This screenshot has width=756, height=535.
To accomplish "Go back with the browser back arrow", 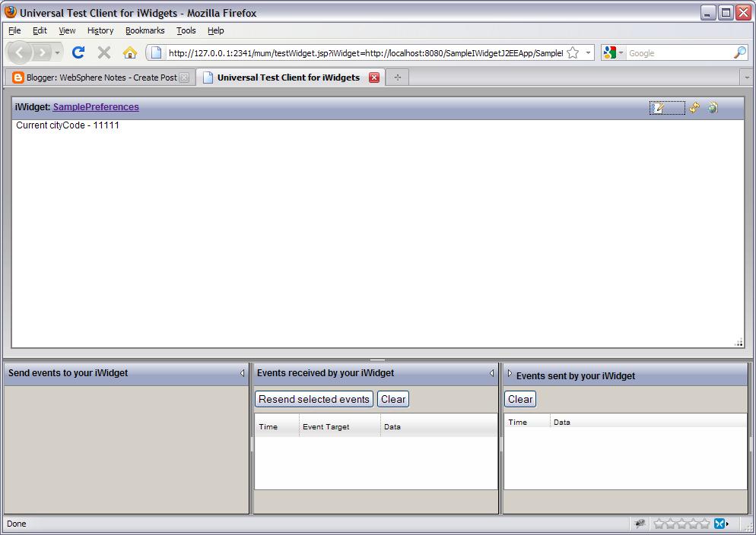I will 19,52.
